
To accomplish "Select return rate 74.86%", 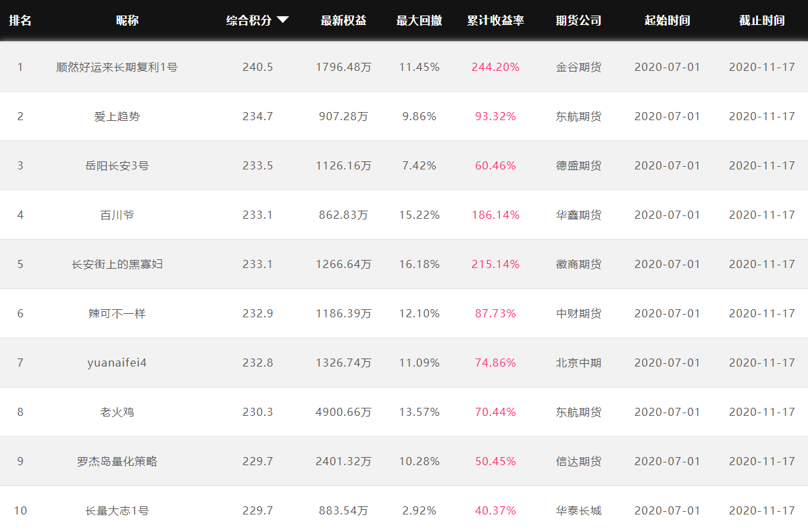I will [495, 363].
